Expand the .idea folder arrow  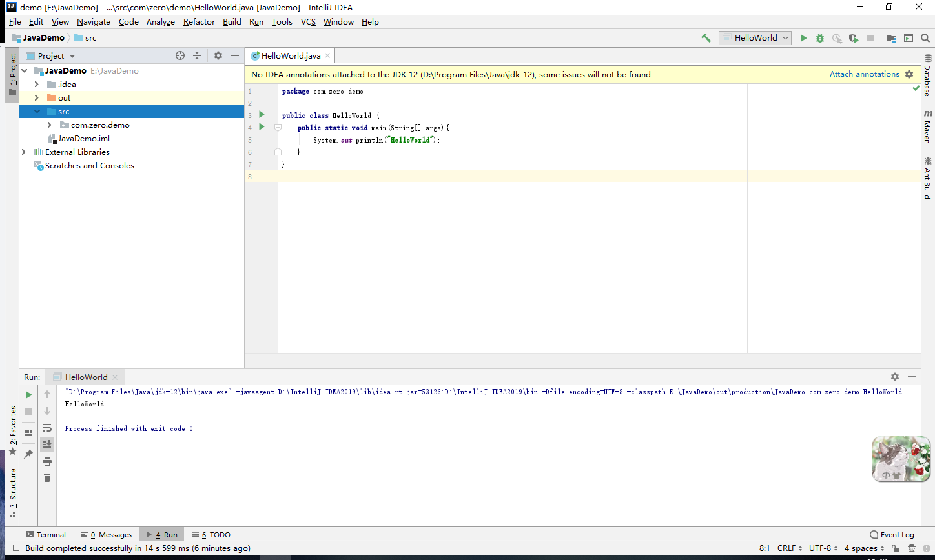(x=37, y=85)
